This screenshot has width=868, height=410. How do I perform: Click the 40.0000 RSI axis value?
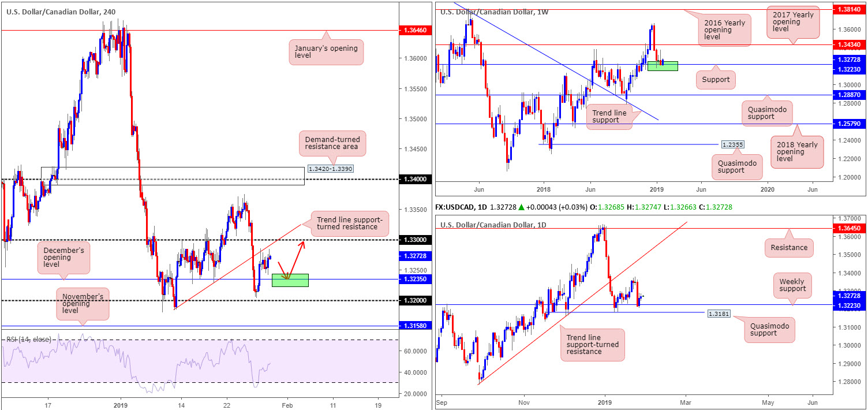[416, 372]
